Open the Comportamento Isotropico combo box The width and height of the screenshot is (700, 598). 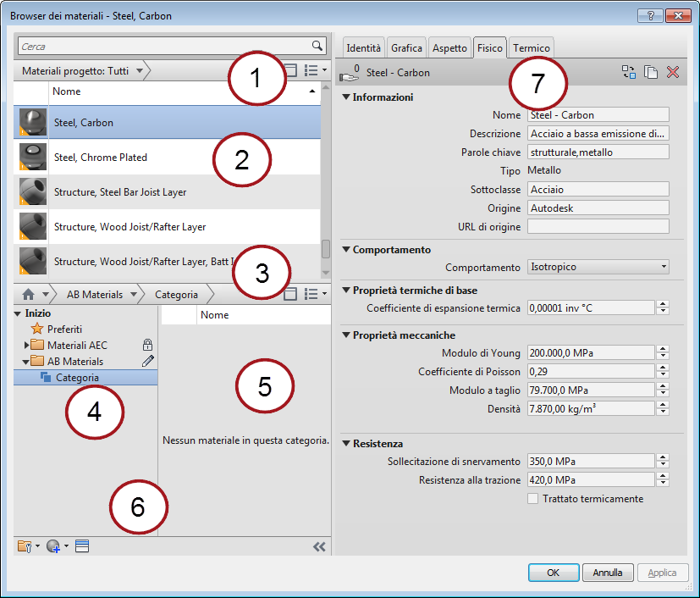(x=598, y=267)
